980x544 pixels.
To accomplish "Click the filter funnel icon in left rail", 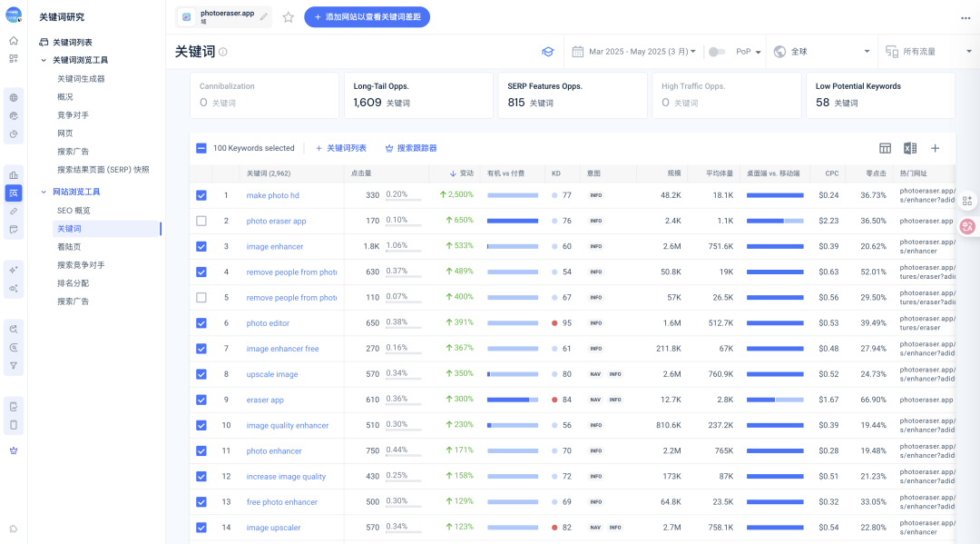I will click(x=13, y=366).
